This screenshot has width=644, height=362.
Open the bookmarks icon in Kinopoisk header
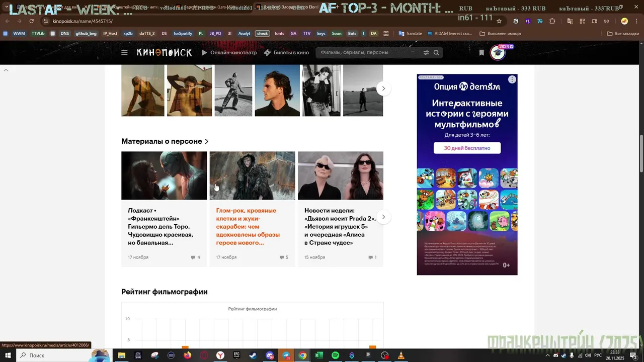[x=481, y=52]
